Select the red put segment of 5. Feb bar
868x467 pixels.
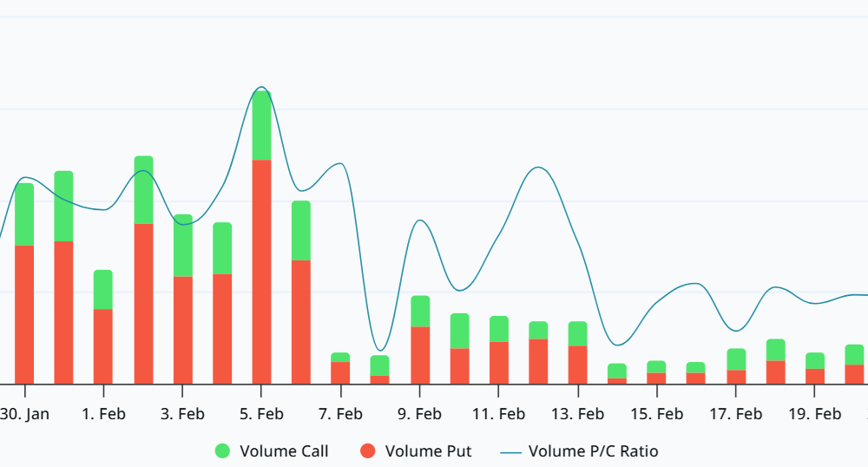point(261,271)
